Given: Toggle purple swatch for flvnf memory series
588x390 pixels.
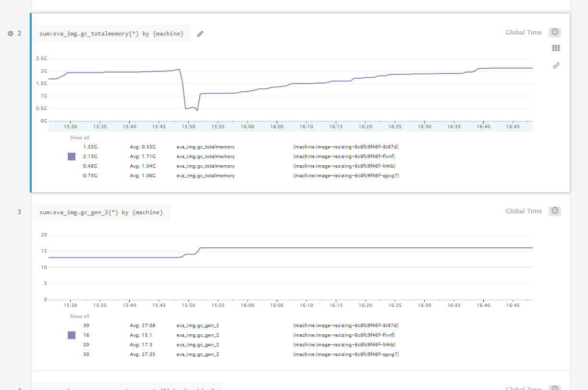Looking at the screenshot, I should point(72,157).
